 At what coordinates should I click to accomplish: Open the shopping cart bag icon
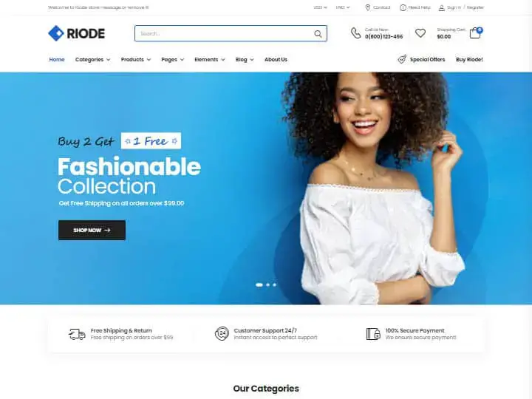(x=476, y=33)
